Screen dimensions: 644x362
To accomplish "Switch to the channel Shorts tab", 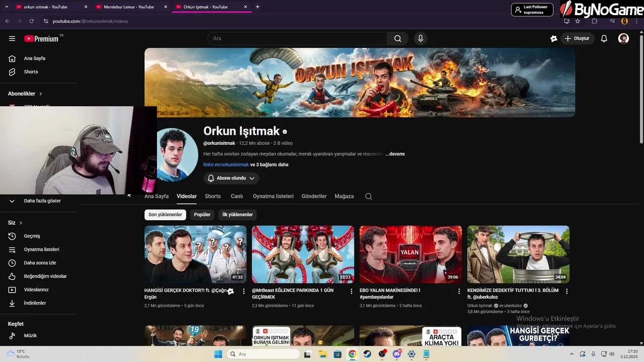I will point(213,197).
